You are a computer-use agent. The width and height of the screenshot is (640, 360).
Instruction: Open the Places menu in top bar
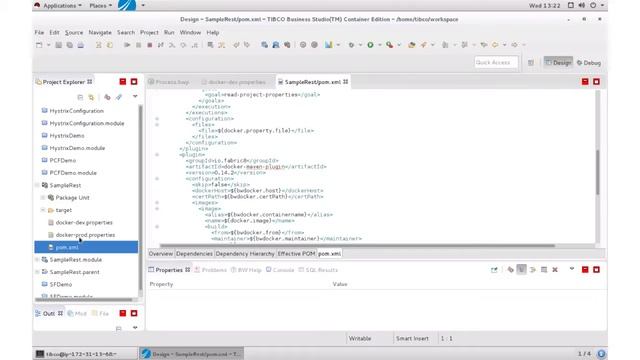pos(100,6)
